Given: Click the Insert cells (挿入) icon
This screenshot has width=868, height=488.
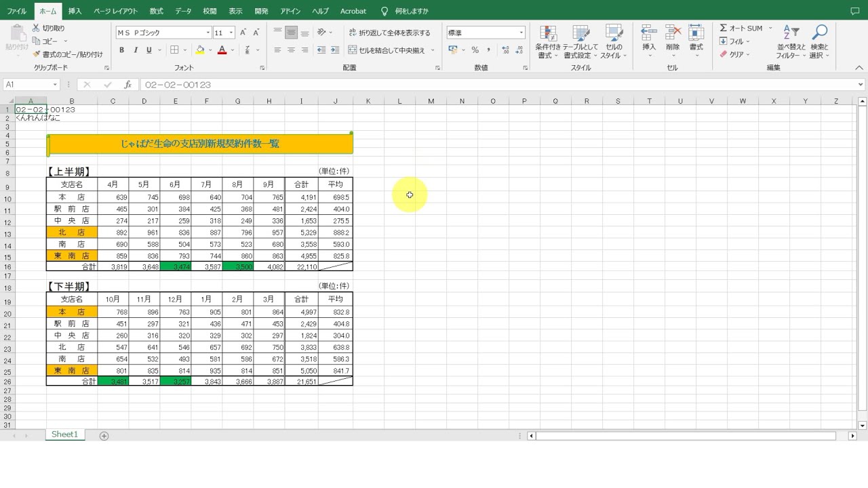Looking at the screenshot, I should coord(649,33).
